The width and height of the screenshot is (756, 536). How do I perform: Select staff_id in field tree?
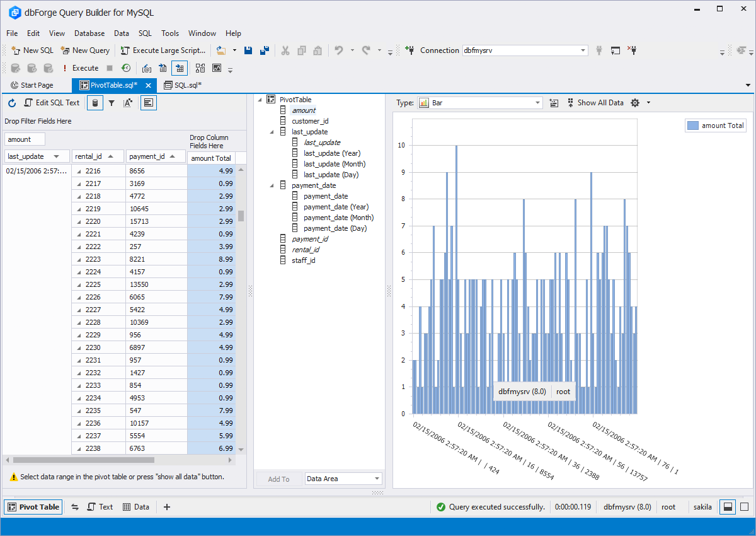tap(304, 260)
